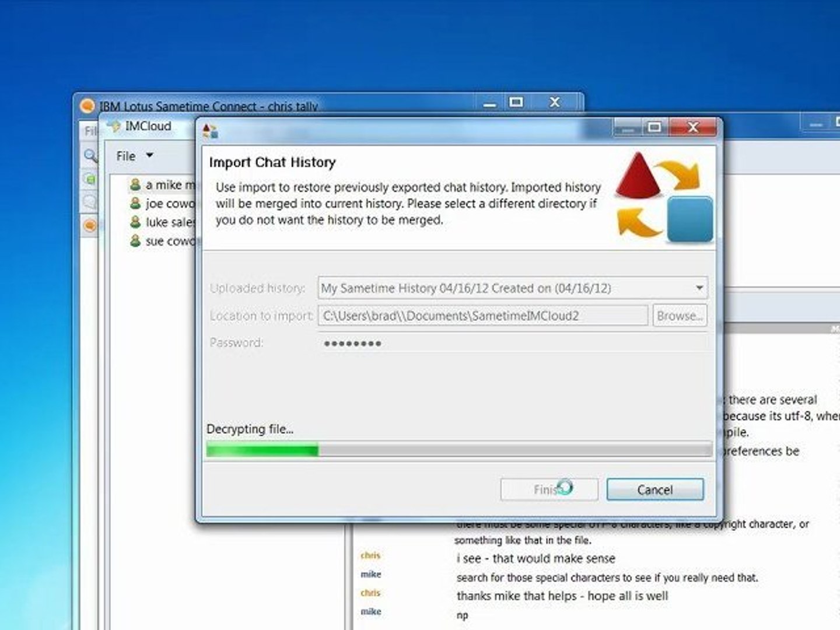Click the Import Chat History dialog title icon
Viewport: 840px width, 630px height.
[210, 131]
